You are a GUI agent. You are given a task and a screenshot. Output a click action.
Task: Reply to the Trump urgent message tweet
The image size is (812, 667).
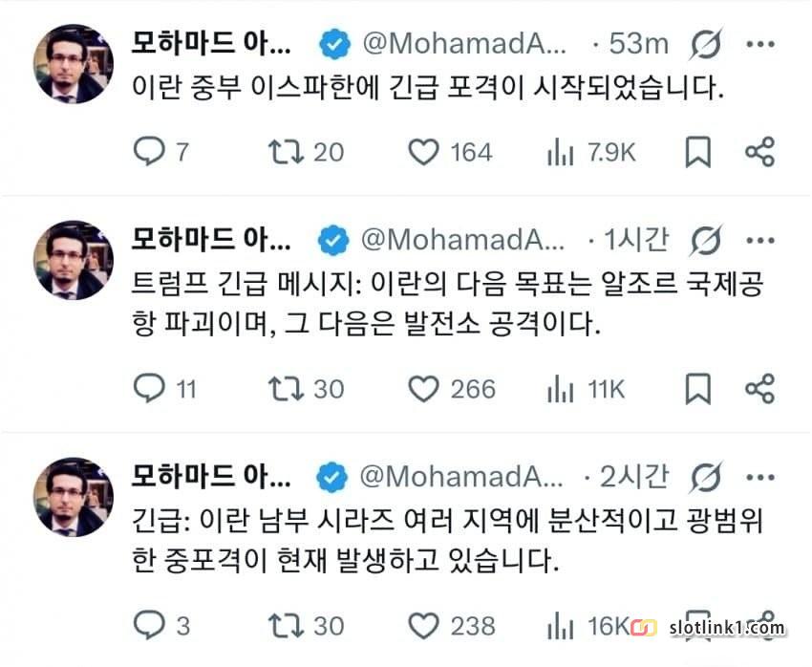[x=148, y=388]
